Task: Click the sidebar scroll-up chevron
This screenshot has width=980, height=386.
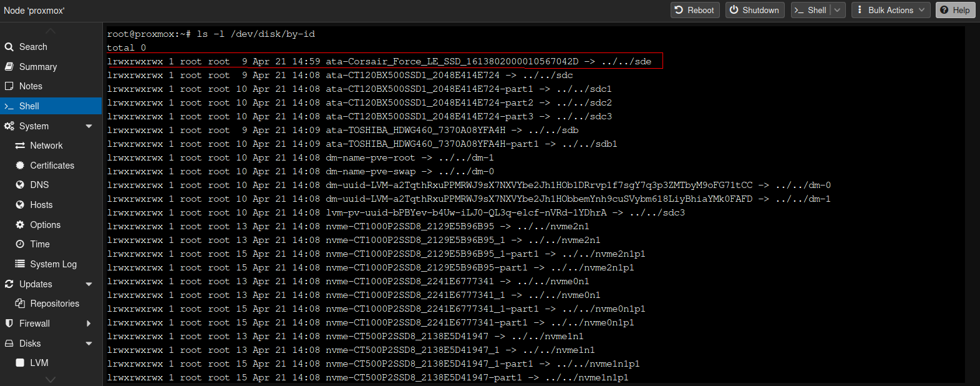Action: 51,31
